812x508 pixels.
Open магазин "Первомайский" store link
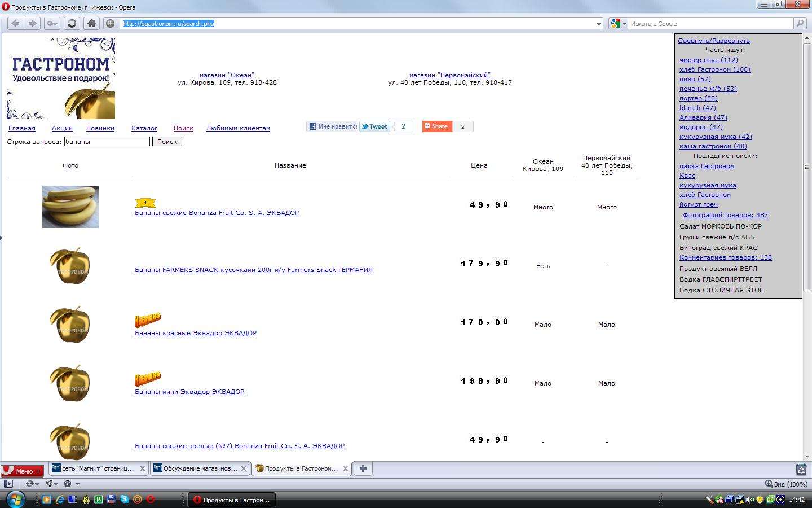tap(450, 75)
